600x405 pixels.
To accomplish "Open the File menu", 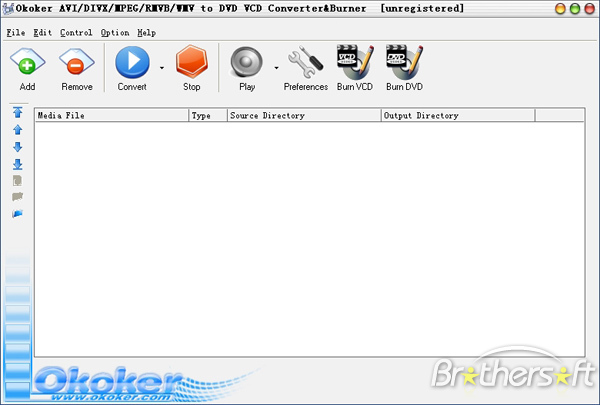I will click(x=16, y=33).
